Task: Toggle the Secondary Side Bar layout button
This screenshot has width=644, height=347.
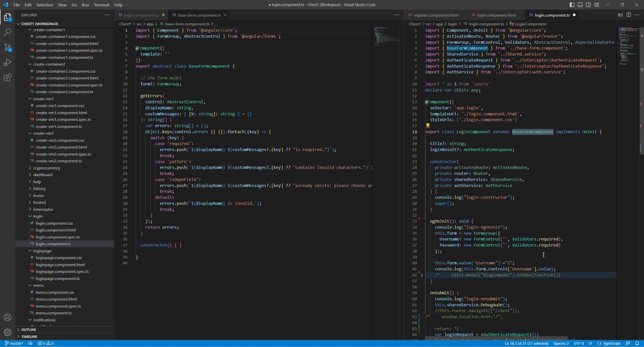Action: coord(588,5)
